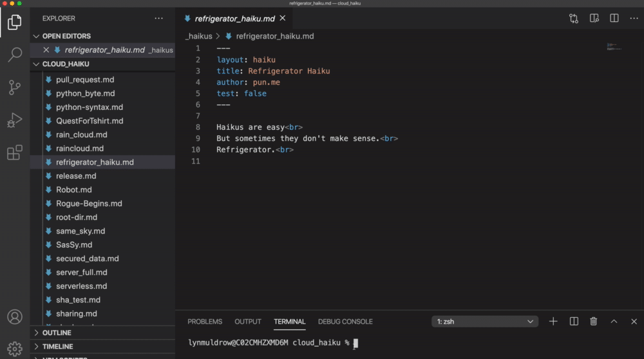Click in the terminal prompt line
The width and height of the screenshot is (644, 359).
click(x=273, y=343)
